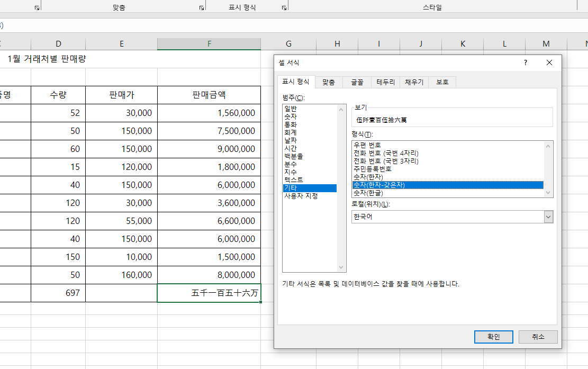Select the 판매가 cell with 160,000

pos(122,275)
